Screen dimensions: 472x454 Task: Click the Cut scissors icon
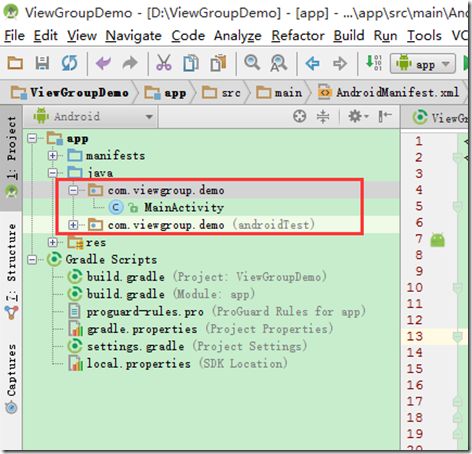(164, 63)
